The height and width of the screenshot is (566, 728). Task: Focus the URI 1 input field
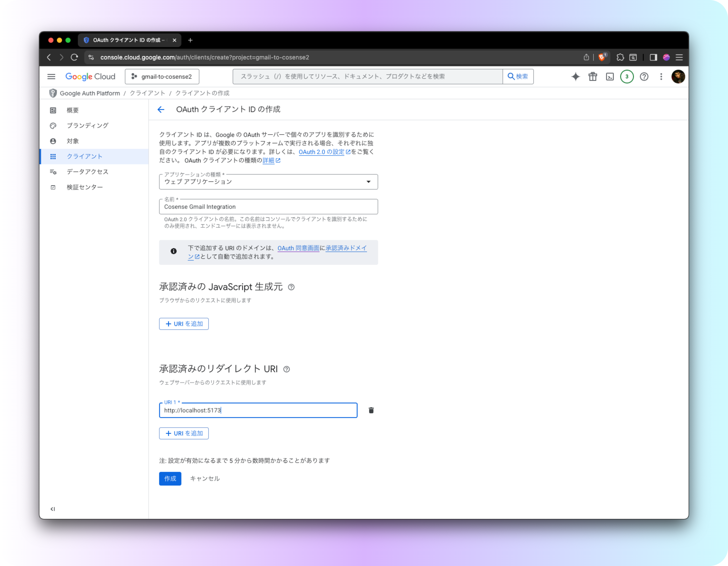(258, 410)
